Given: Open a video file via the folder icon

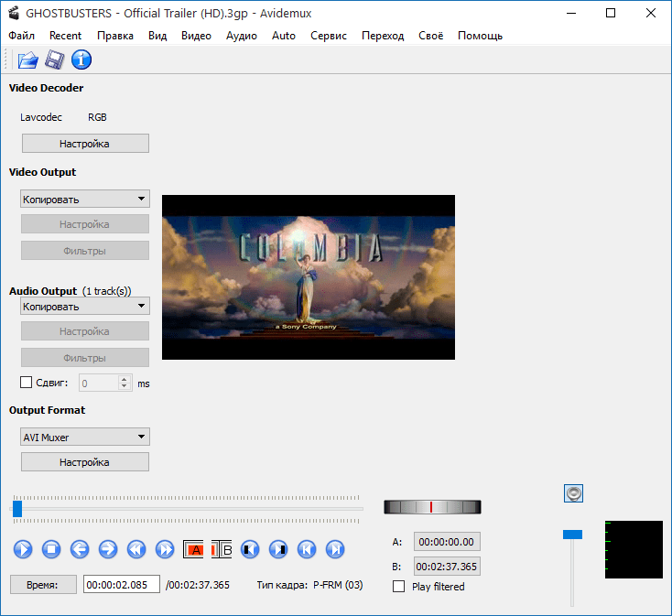Looking at the screenshot, I should pos(27,60).
